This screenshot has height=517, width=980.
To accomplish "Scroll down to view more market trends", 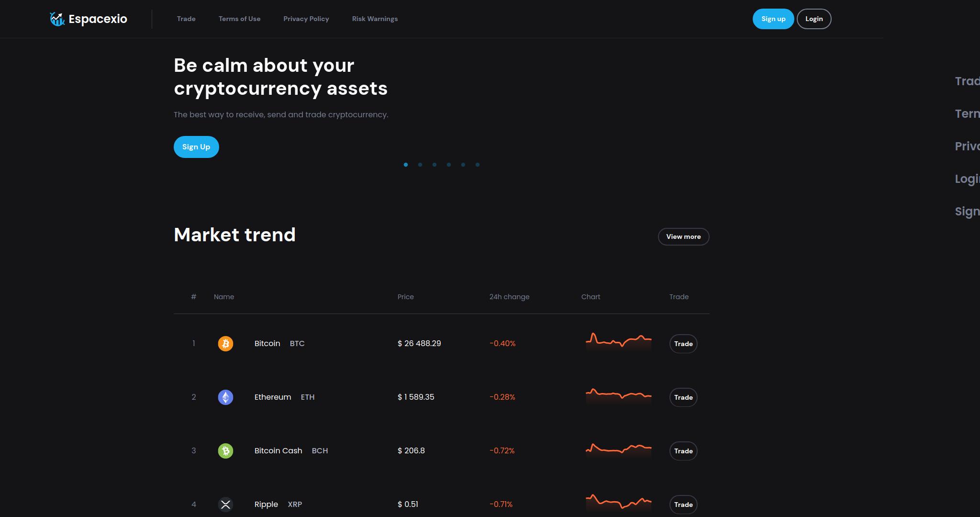I will [x=683, y=236].
